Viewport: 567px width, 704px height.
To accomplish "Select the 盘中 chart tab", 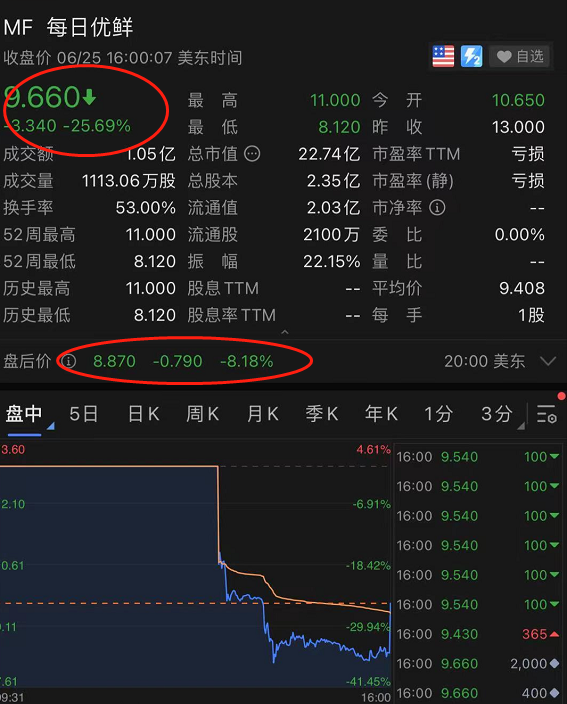I will coord(24,414).
